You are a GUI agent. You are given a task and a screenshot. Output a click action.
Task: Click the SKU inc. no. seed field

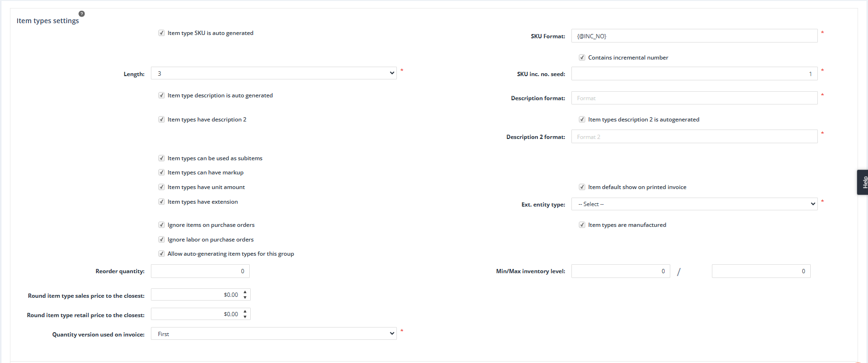(694, 74)
